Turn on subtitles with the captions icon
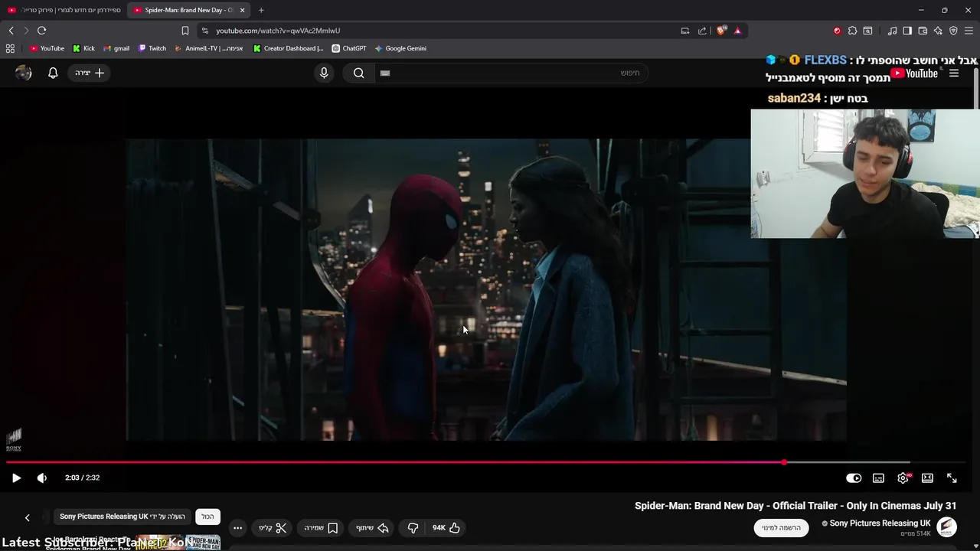The image size is (980, 551). tap(878, 478)
